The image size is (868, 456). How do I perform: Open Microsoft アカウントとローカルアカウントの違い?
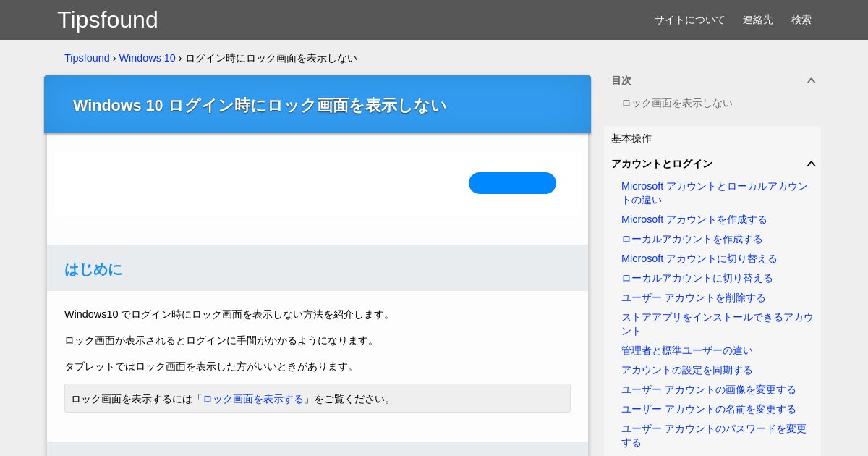[x=715, y=193]
